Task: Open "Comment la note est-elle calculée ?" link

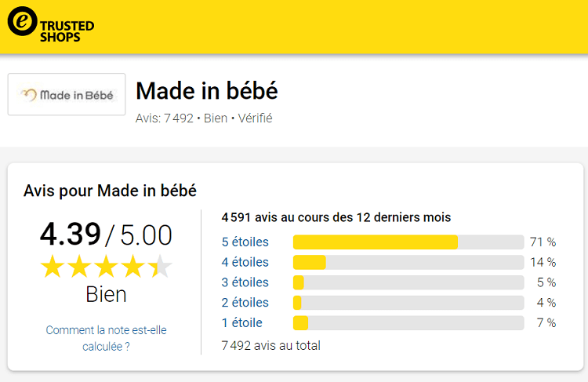Action: 106,338
